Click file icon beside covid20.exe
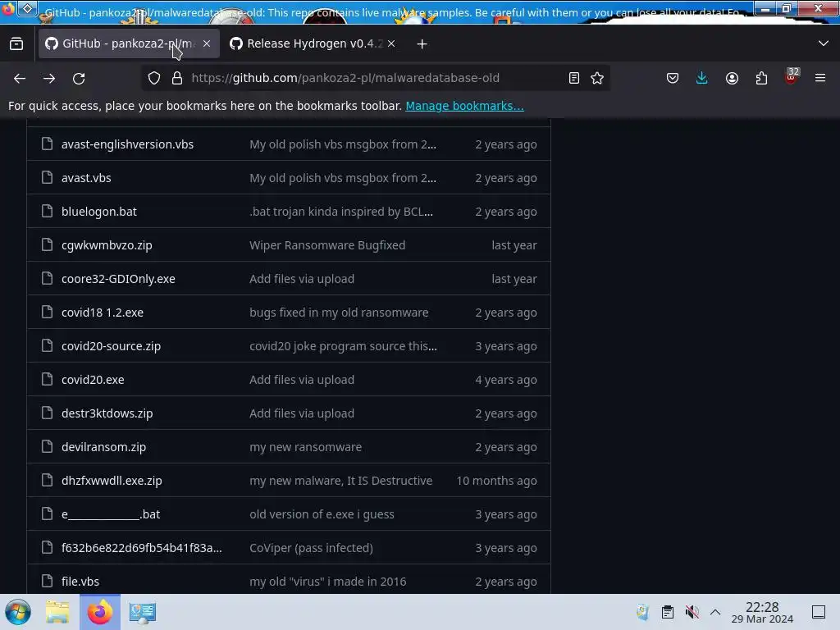Screen dimensions: 840x630 coord(47,379)
